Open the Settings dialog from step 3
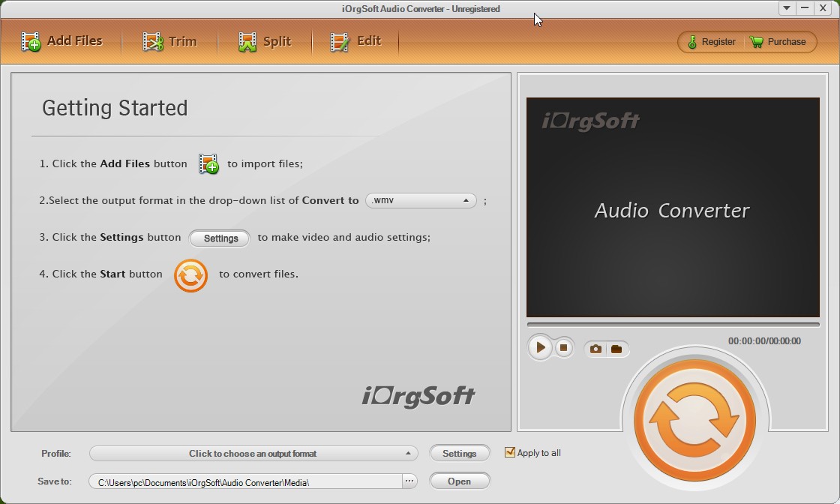840x504 pixels. (x=219, y=238)
